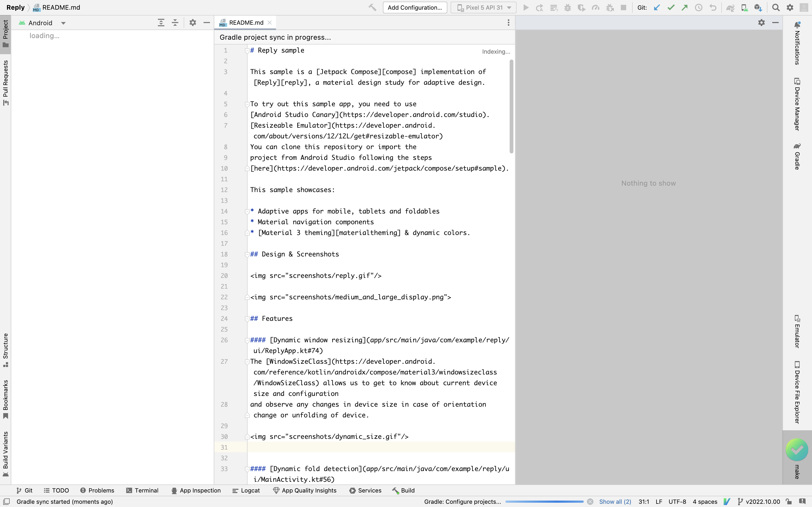The width and height of the screenshot is (812, 507).
Task: Click Show all (2) background tasks link
Action: pos(615,502)
